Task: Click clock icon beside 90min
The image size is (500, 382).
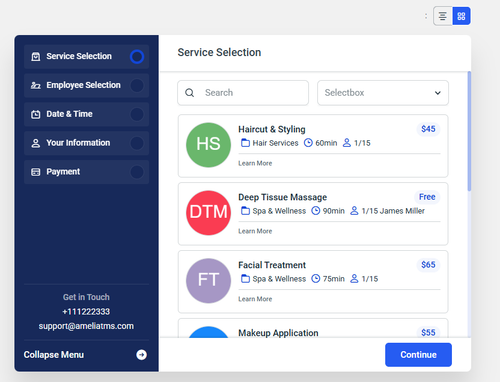Action: 316,211
